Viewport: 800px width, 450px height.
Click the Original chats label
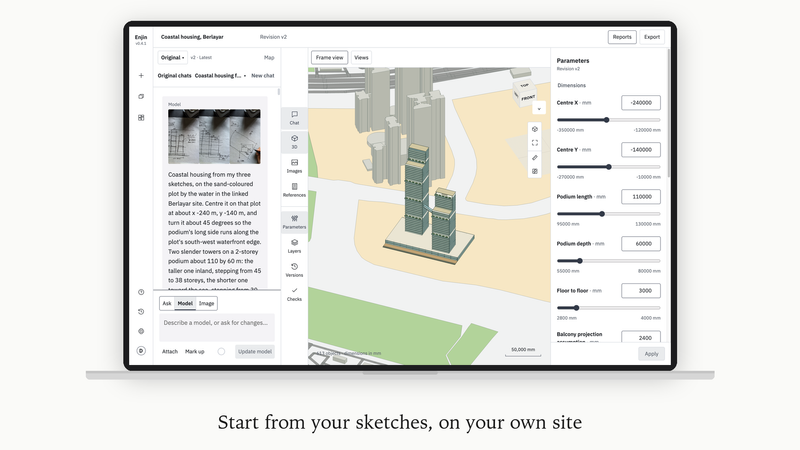pyautogui.click(x=174, y=76)
